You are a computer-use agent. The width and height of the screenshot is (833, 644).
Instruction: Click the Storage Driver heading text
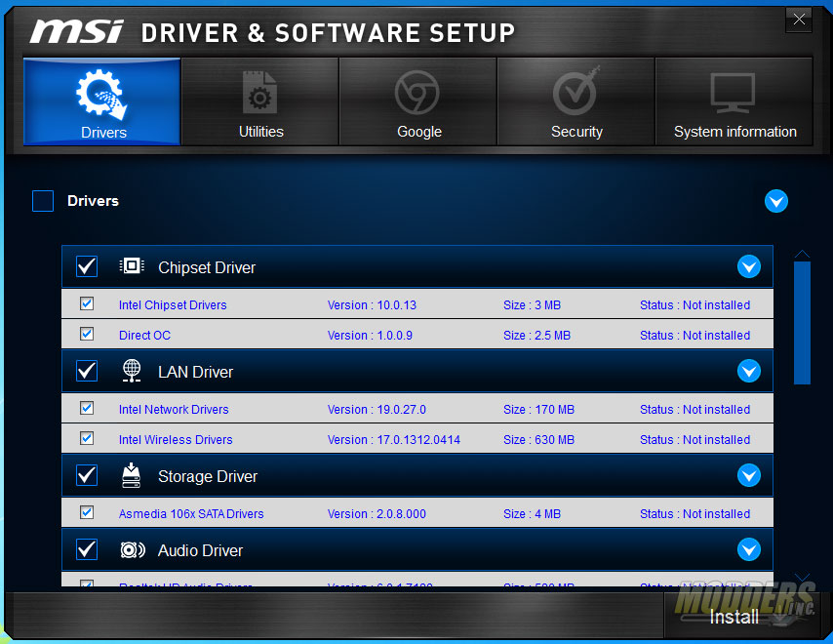(208, 476)
